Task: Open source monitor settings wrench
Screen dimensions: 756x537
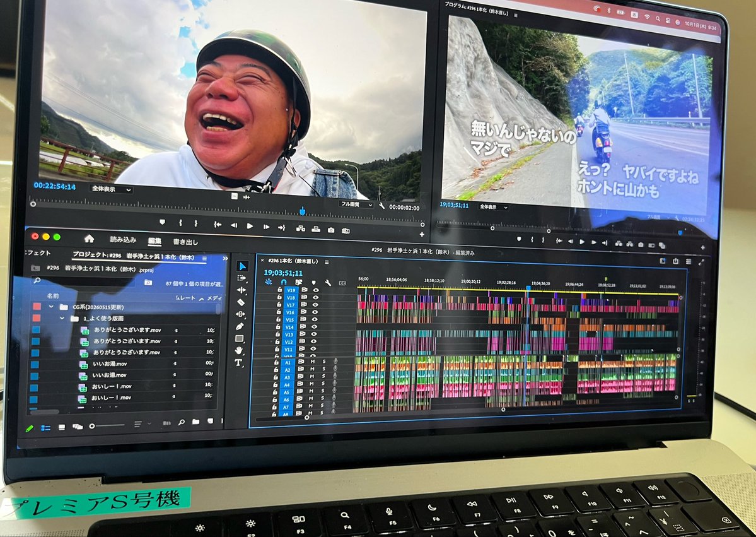Action: [x=382, y=206]
